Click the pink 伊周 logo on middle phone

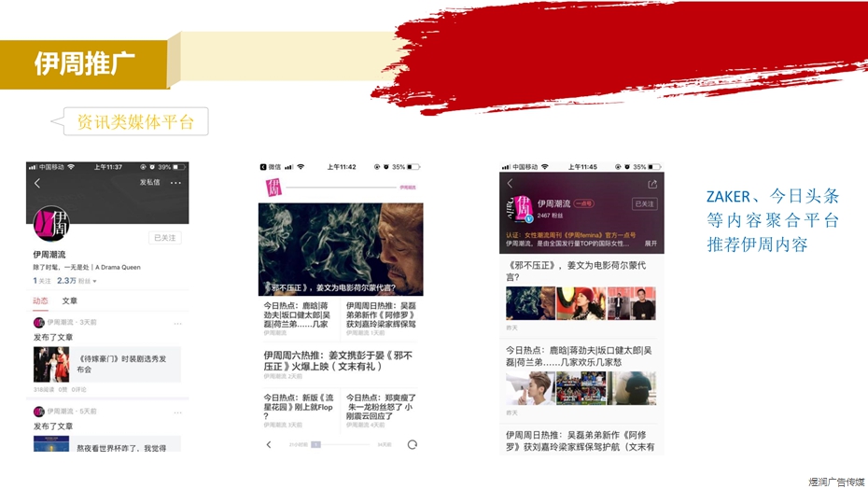pos(273,187)
